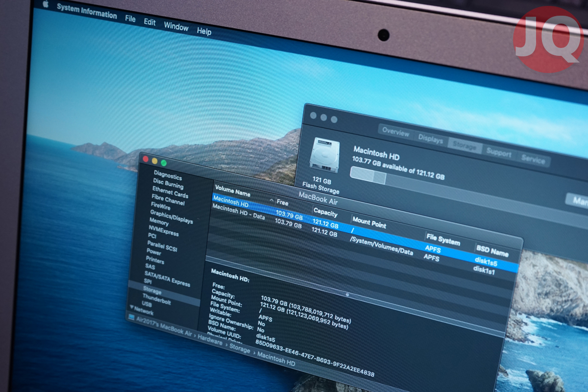
Task: Click the 'MacBook Air' window title
Action: pos(318,197)
